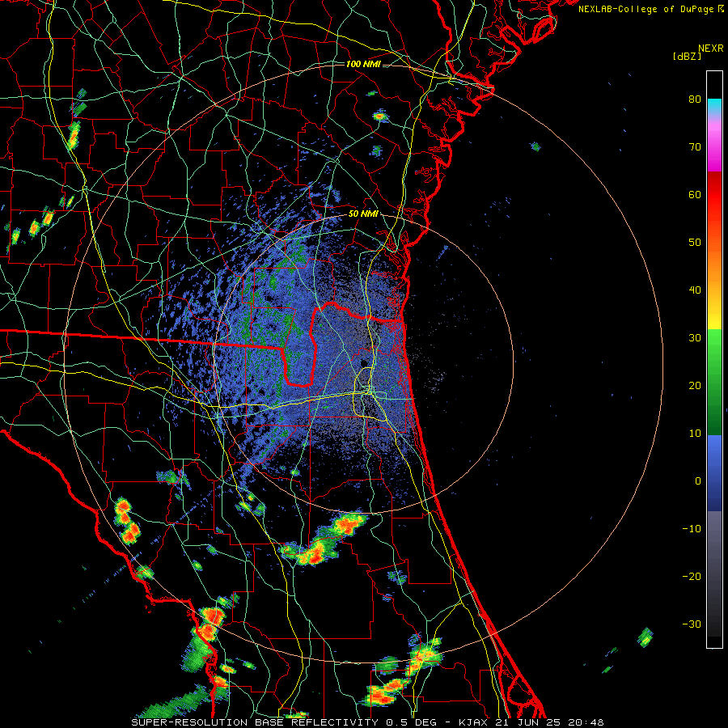Click the 50 value on the dBZ scale
Viewport: 728px width, 728px height.
(695, 243)
